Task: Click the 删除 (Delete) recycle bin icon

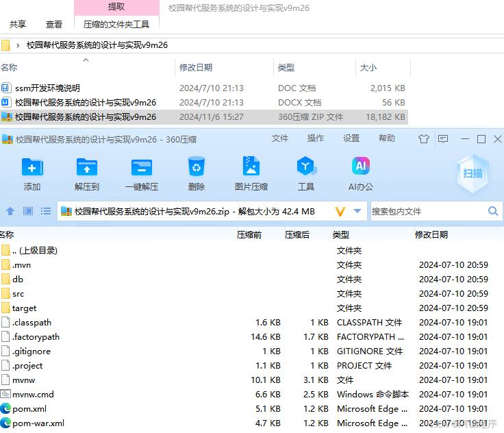Action: coord(197,166)
